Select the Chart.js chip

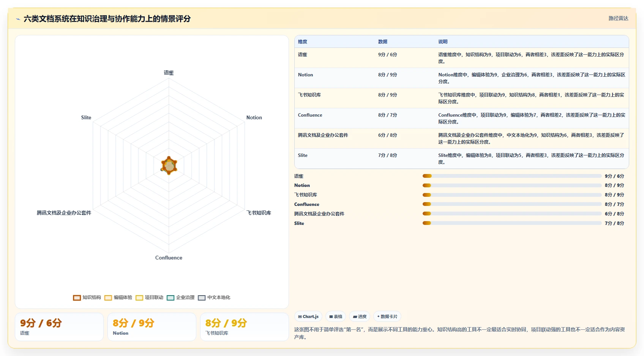308,316
